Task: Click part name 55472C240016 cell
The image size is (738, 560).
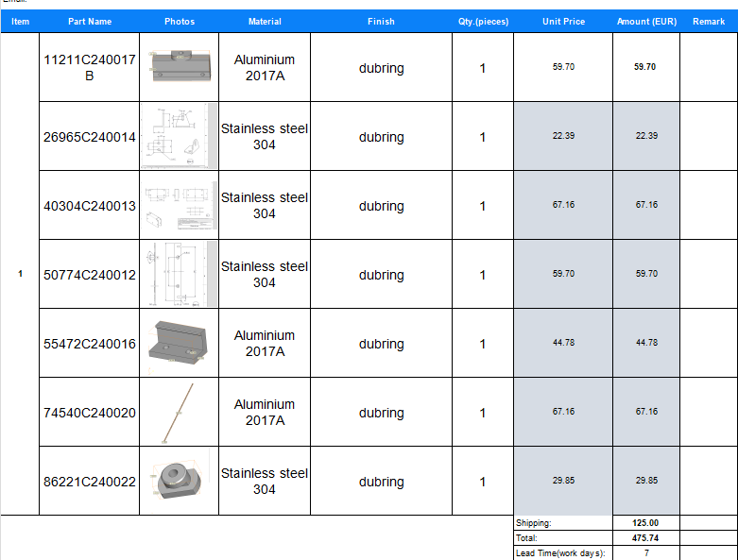Action: pyautogui.click(x=90, y=343)
